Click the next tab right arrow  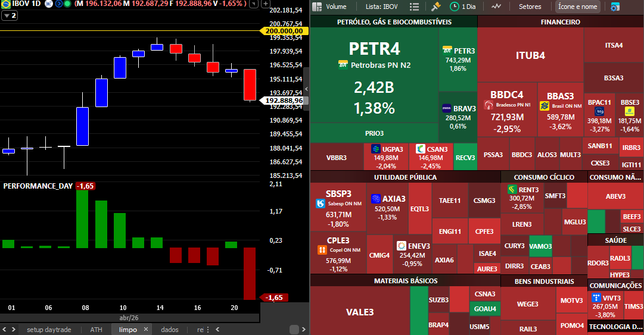pos(14,329)
